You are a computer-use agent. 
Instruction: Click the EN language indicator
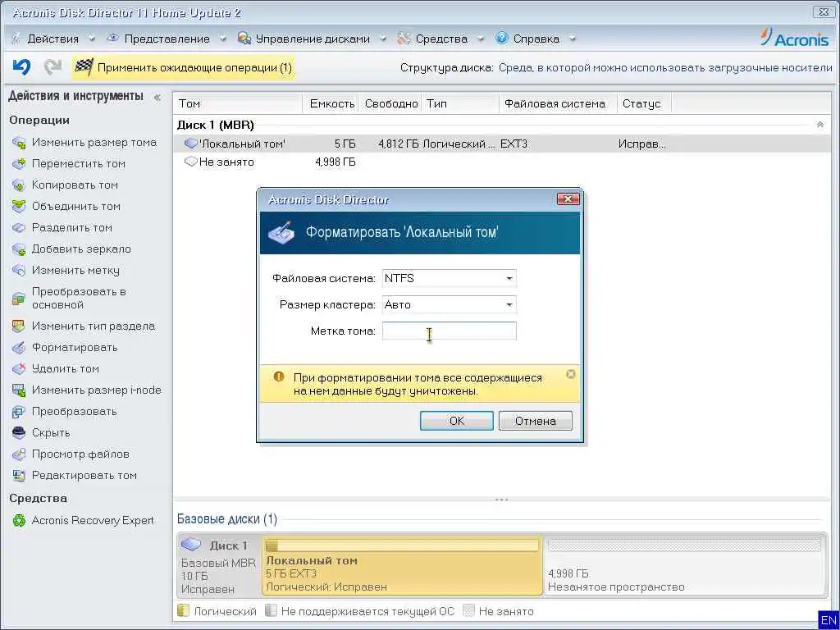pos(829,620)
